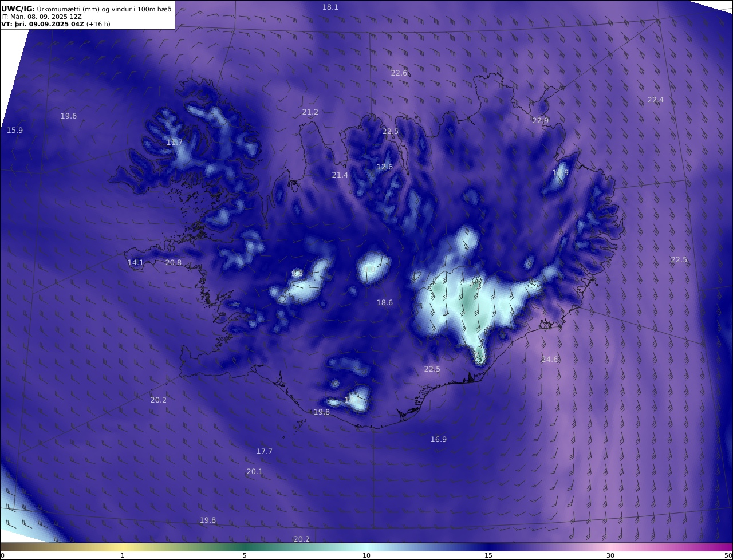Screen dimensions: 733x560
Task: Click the 15.9 value label
Action: click(15, 131)
